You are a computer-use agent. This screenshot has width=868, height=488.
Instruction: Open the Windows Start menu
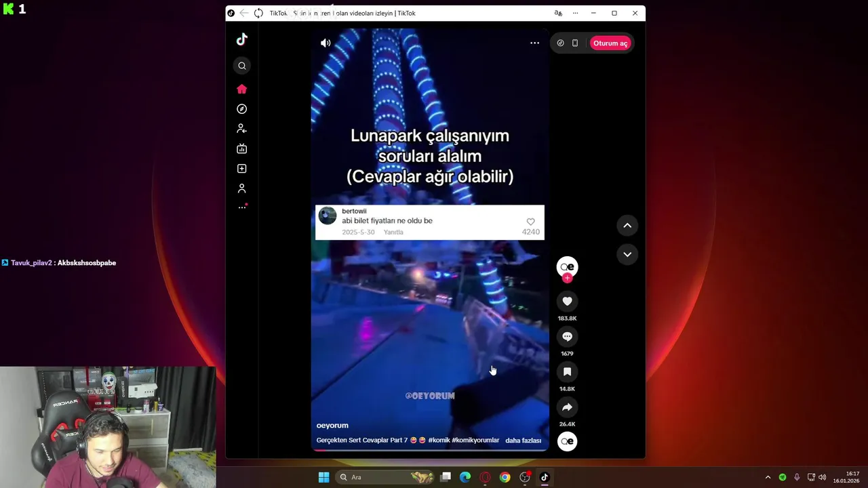point(324,477)
